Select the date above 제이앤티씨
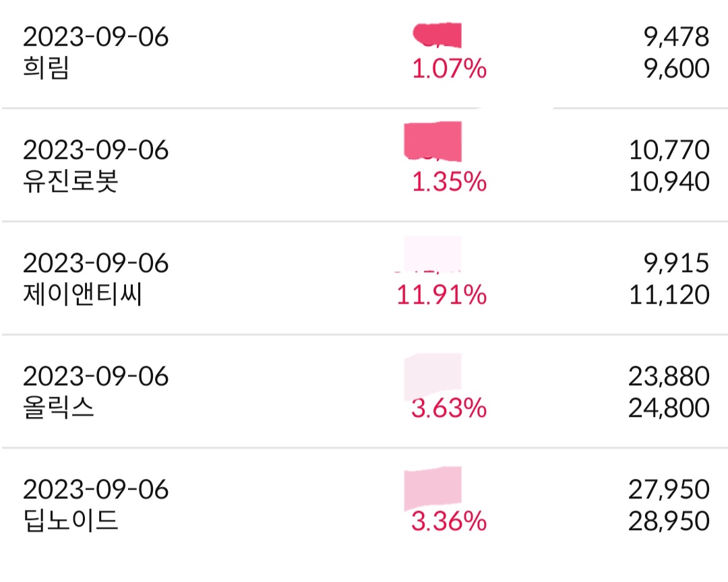This screenshot has height=582, width=728. point(96,263)
